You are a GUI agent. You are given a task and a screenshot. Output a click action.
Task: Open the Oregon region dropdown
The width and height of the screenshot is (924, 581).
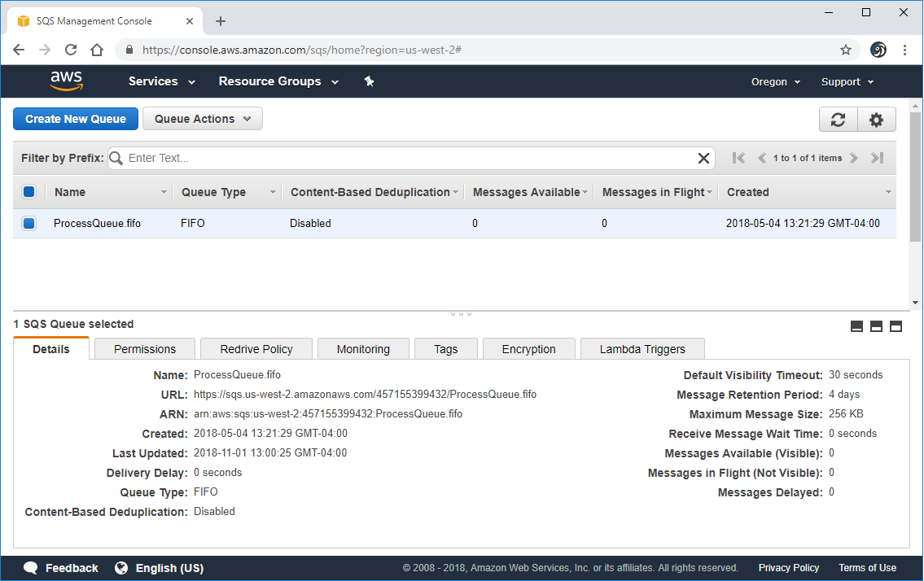(776, 82)
